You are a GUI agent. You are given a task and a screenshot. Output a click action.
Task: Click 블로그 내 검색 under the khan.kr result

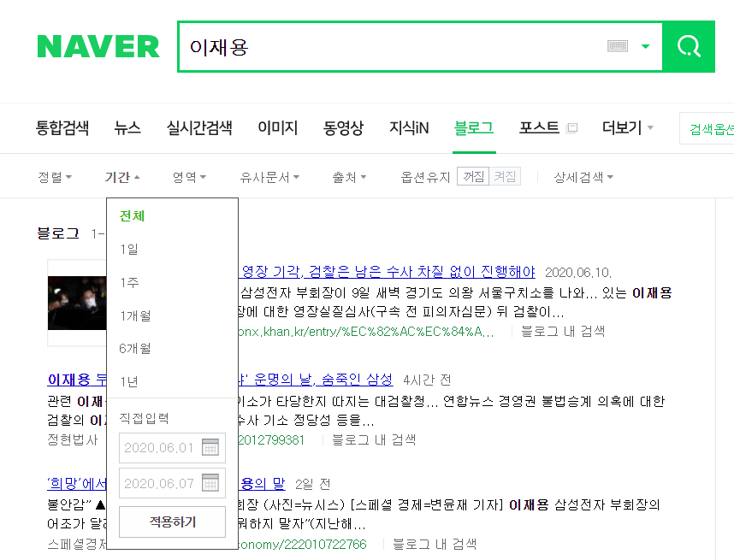(x=563, y=331)
